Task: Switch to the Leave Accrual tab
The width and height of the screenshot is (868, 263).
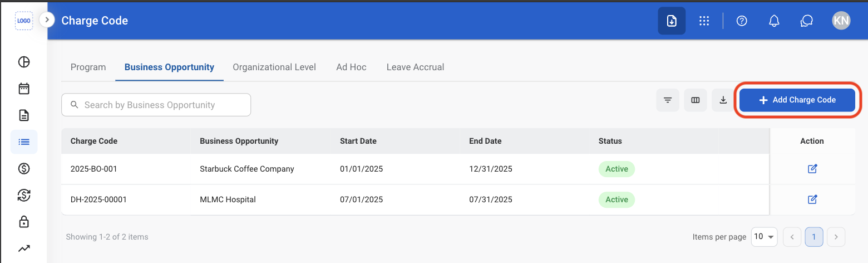Action: coord(416,67)
